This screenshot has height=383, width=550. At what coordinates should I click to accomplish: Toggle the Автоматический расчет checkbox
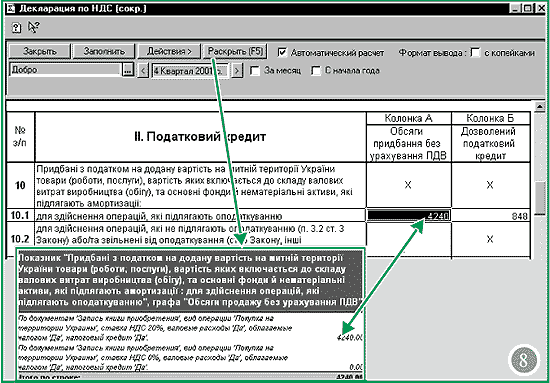(282, 53)
